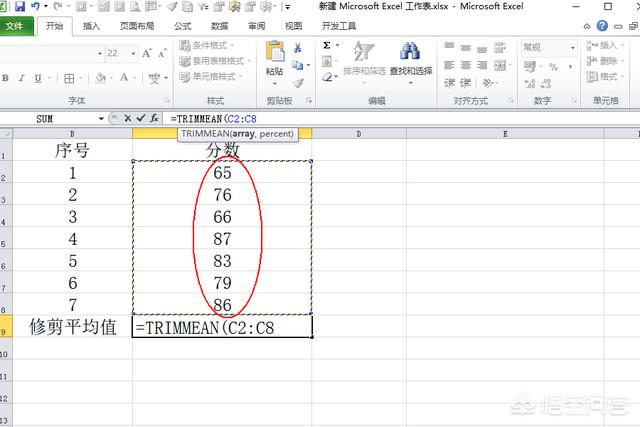Open the 数据 ribbon tab

219,26
